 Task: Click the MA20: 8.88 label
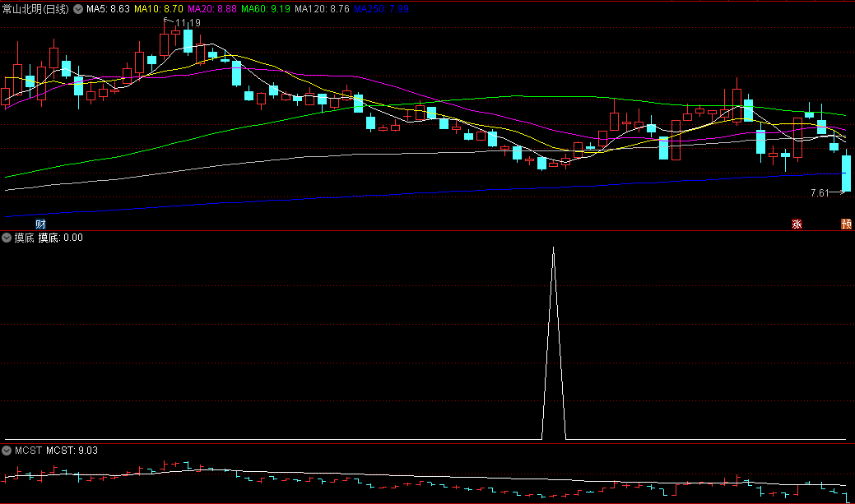(x=212, y=9)
